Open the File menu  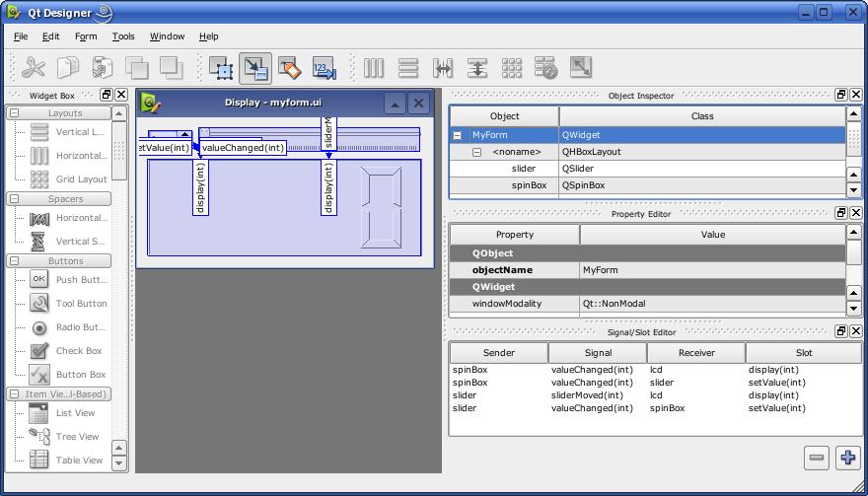(21, 36)
